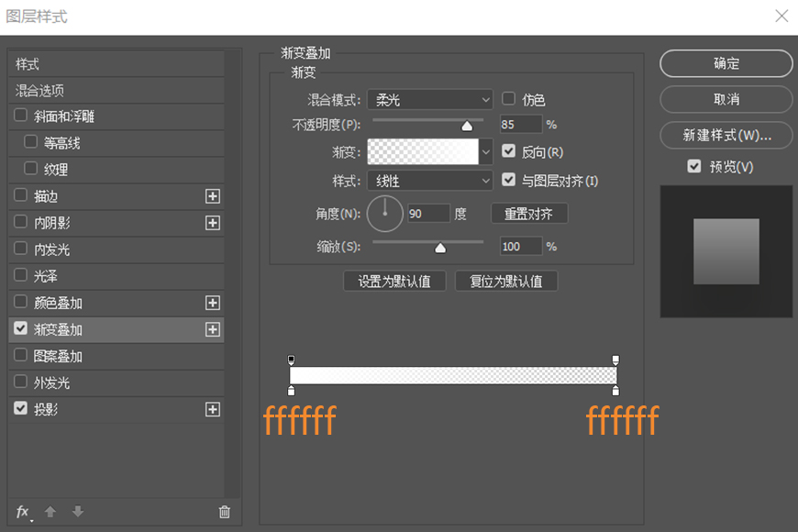Viewport: 798px width, 532px height.
Task: Click the plus icon beside 颜色叠加
Action: (215, 302)
